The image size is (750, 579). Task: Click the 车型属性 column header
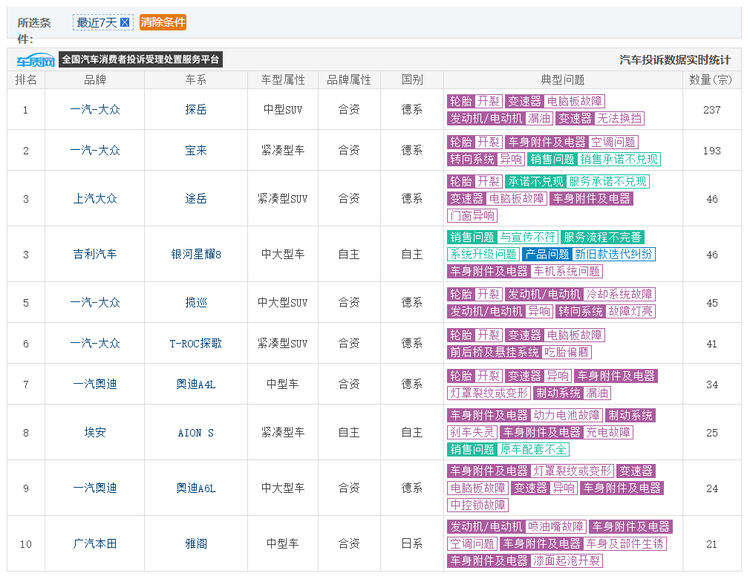pyautogui.click(x=283, y=80)
